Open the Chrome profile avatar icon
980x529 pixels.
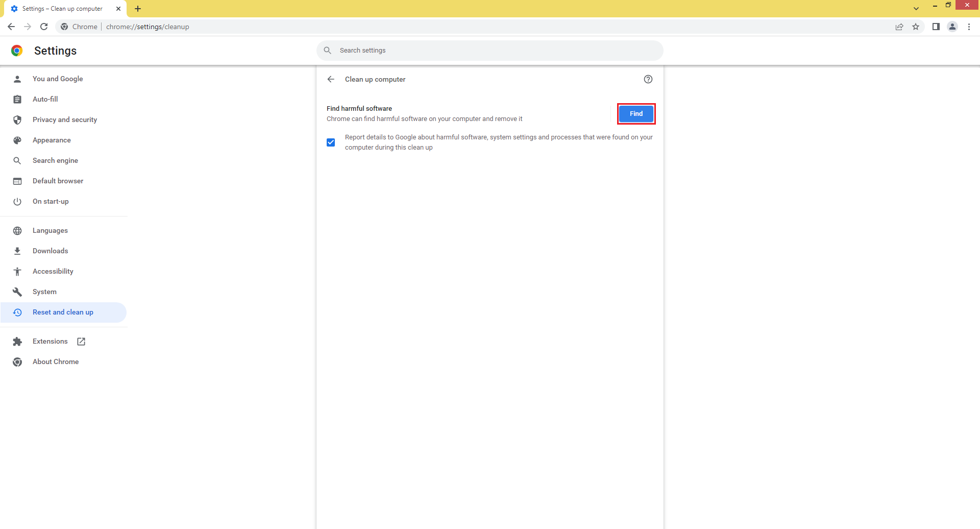coord(952,27)
